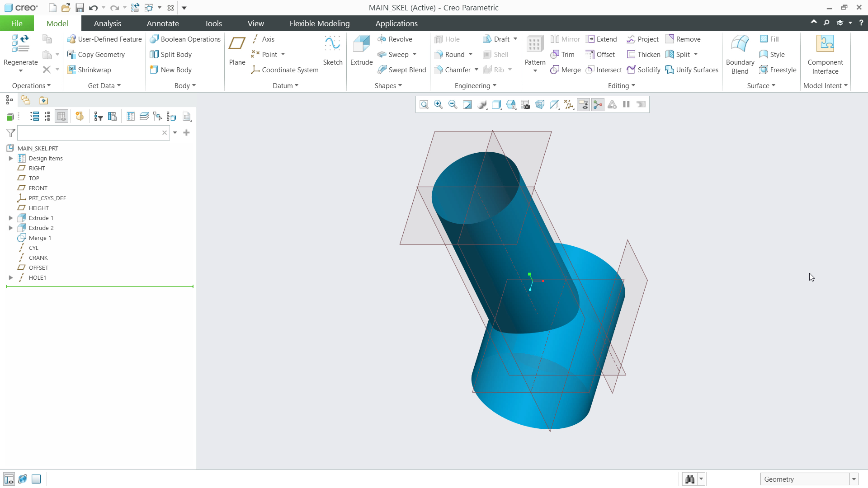The image size is (868, 488).
Task: Expand the Design Items node
Action: pyautogui.click(x=11, y=159)
